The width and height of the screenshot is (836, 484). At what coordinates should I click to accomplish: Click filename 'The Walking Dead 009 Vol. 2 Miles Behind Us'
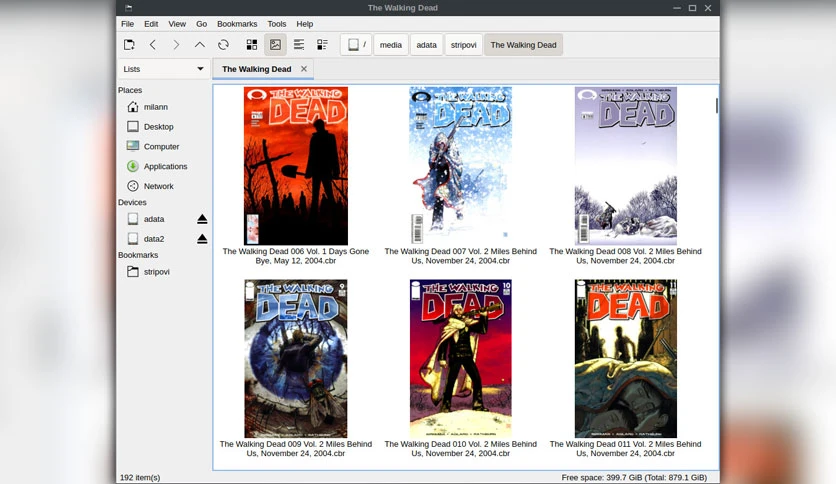point(296,449)
